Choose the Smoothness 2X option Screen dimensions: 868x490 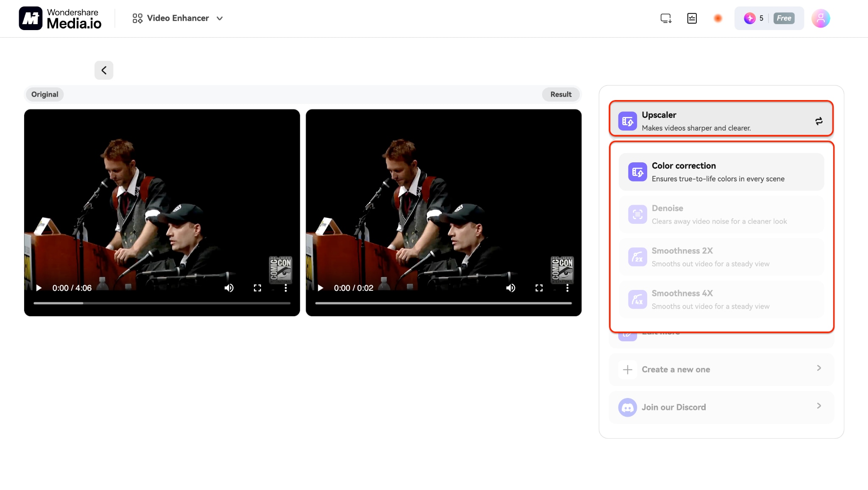721,257
